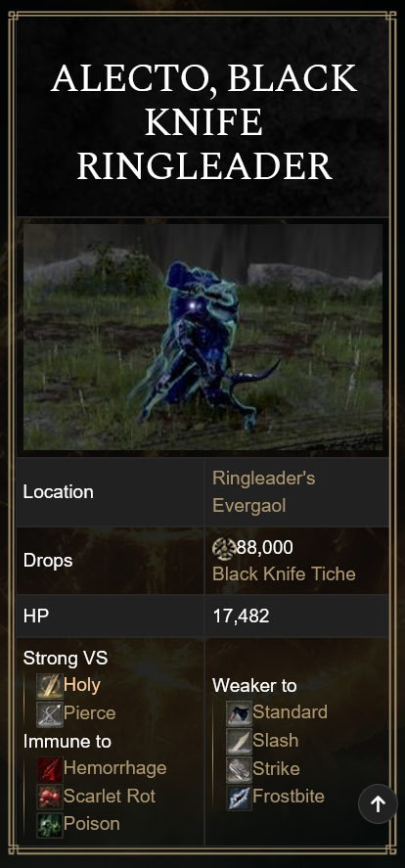Click the scroll-to-top arrow button
This screenshot has height=868, width=405.
(378, 803)
